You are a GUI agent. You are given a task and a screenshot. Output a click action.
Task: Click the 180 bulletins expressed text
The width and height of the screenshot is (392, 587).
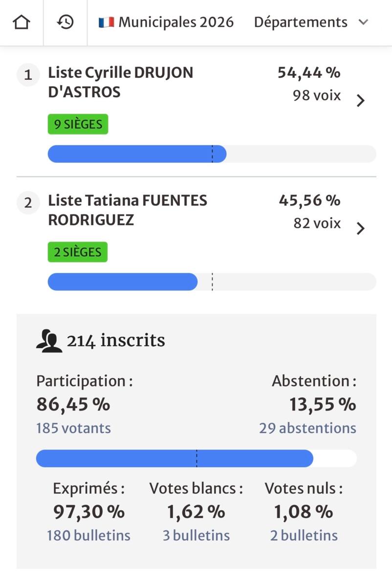(x=88, y=536)
